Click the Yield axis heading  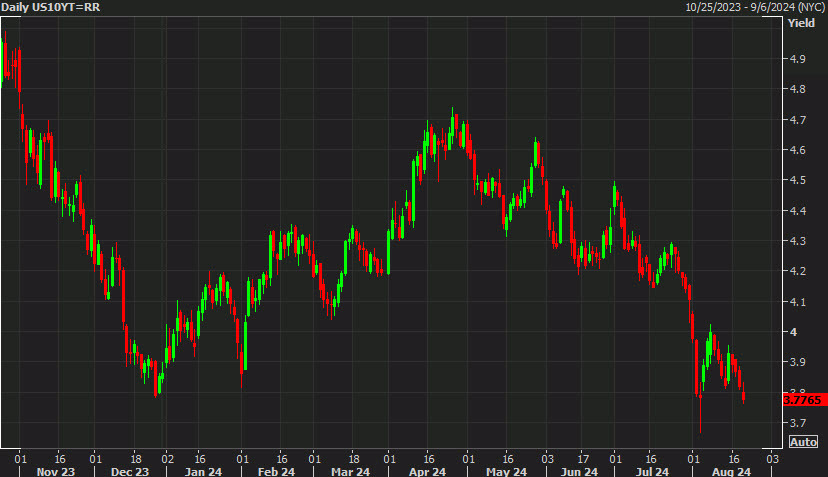(801, 23)
